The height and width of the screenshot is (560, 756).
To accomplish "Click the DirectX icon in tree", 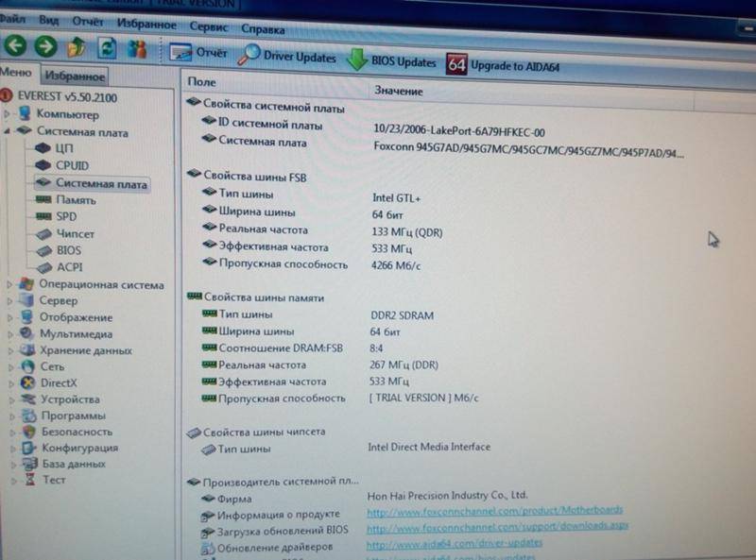I will (x=28, y=383).
